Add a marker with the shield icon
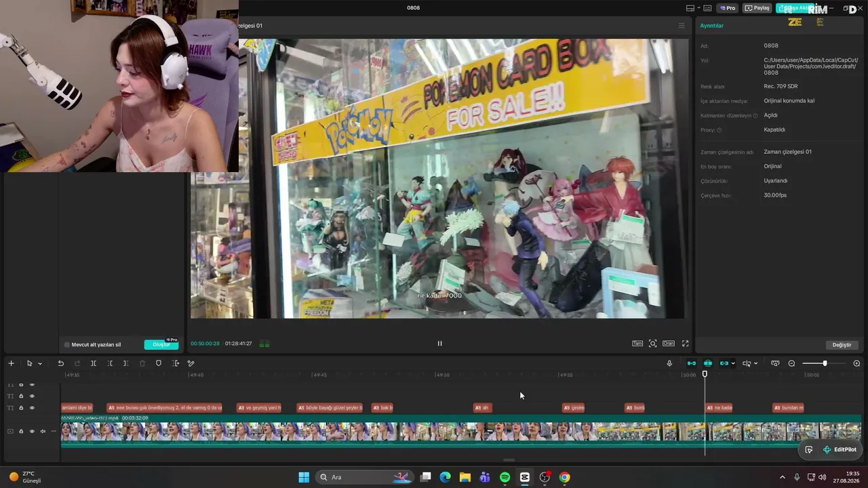 [159, 363]
